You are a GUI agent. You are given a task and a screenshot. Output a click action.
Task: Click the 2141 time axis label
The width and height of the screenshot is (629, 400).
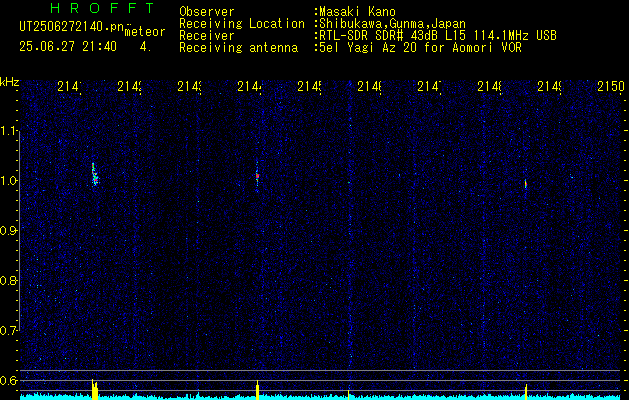pyautogui.click(x=70, y=86)
